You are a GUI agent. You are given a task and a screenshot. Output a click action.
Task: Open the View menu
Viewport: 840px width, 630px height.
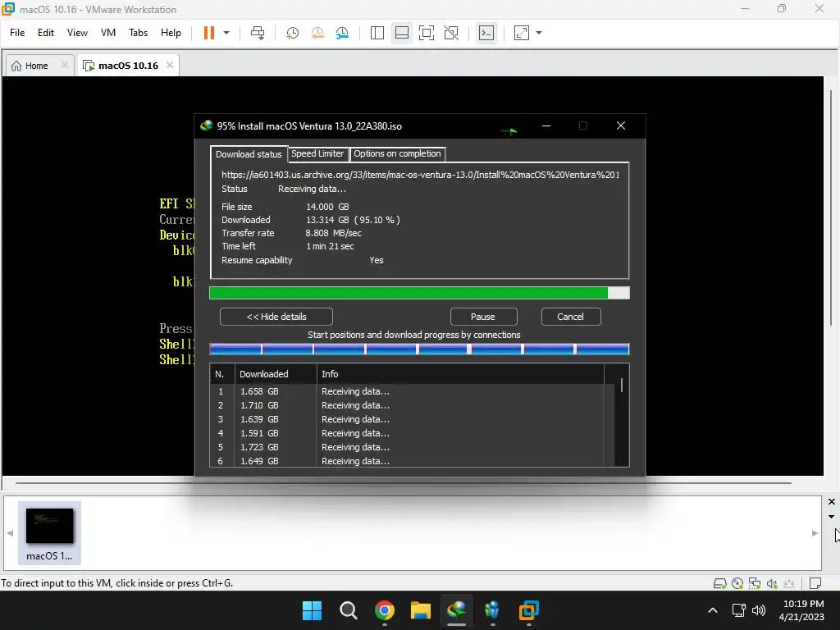tap(77, 33)
